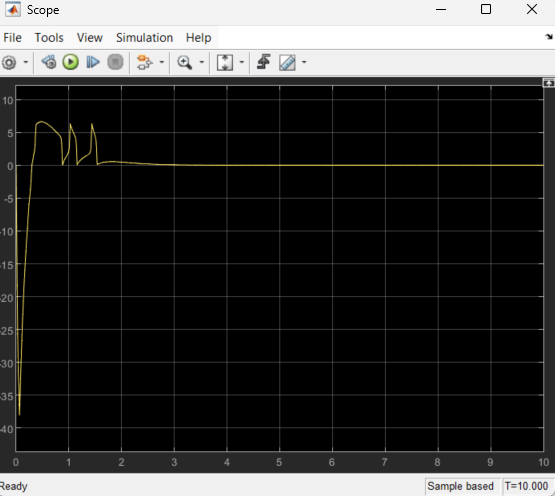555x496 pixels.
Task: Open the Tools menu
Action: 49,38
